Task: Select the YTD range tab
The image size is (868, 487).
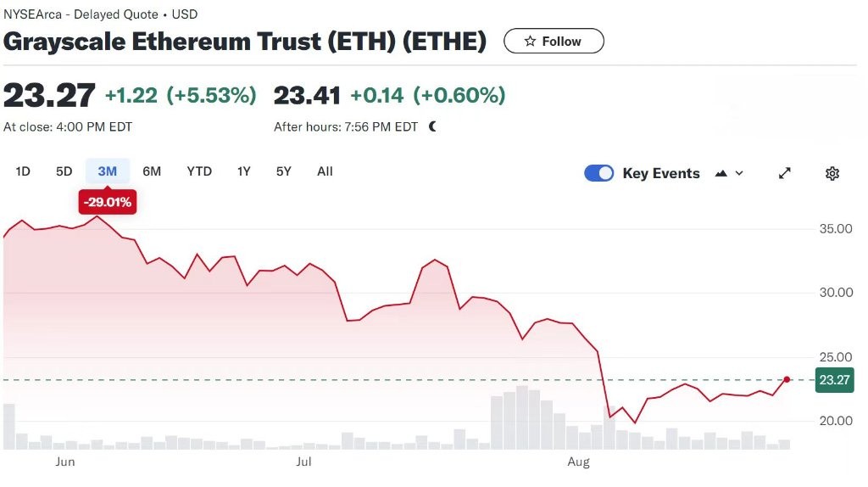Action: tap(199, 171)
